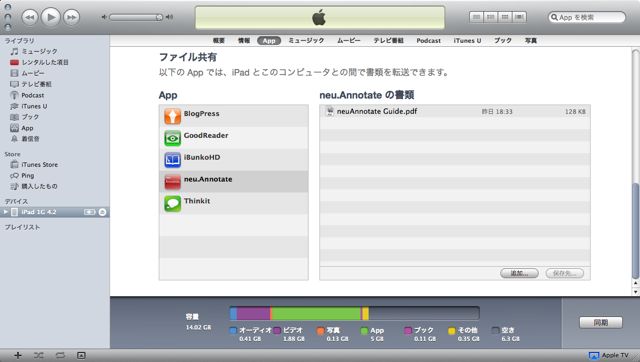Open Podcast in the library sidebar
The image size is (640, 362).
click(x=33, y=95)
